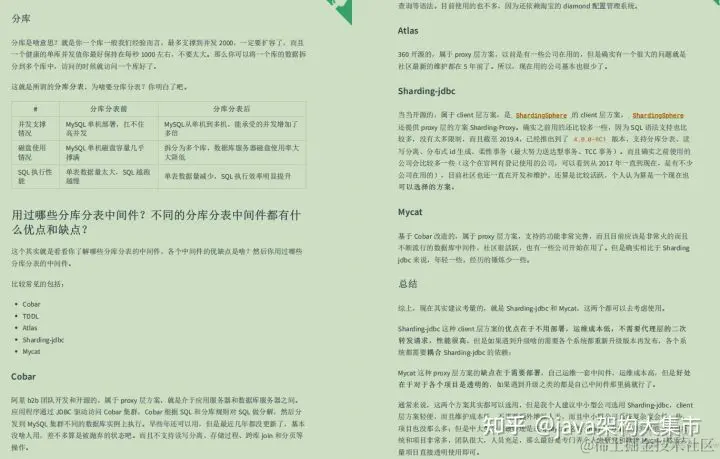Screen dimensions: 720x459
Task: Select the 并发支撑情况 row label cell
Action: click(x=35, y=128)
